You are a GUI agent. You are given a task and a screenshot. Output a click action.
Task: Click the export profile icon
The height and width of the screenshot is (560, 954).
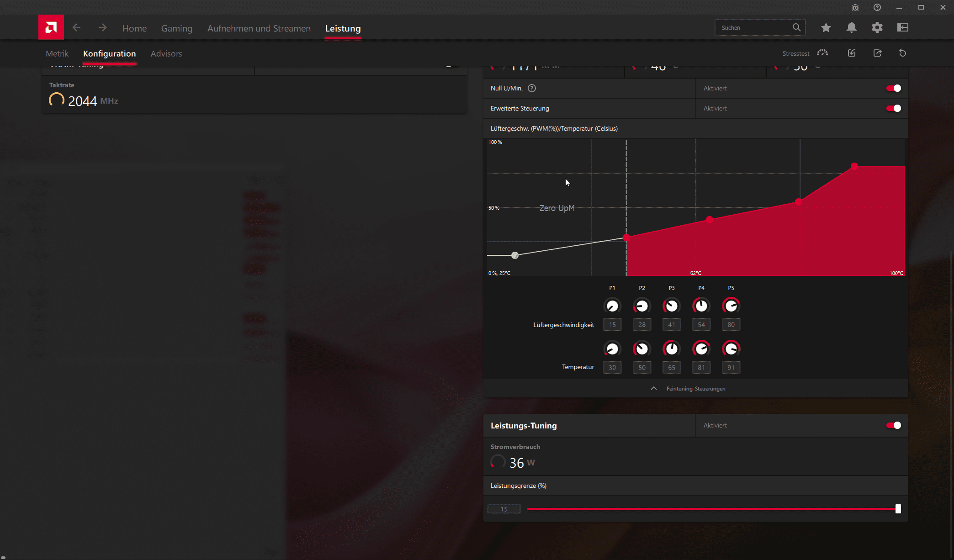[877, 53]
